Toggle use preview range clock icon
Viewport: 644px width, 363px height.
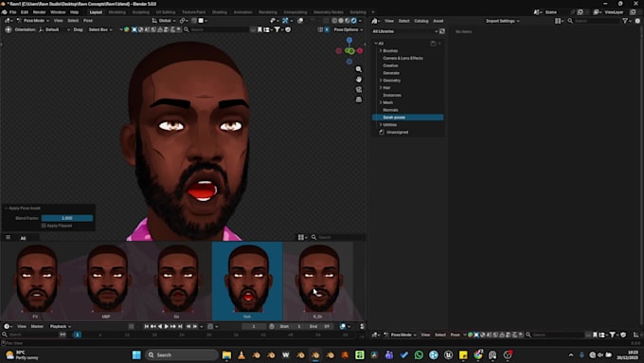coord(272,326)
